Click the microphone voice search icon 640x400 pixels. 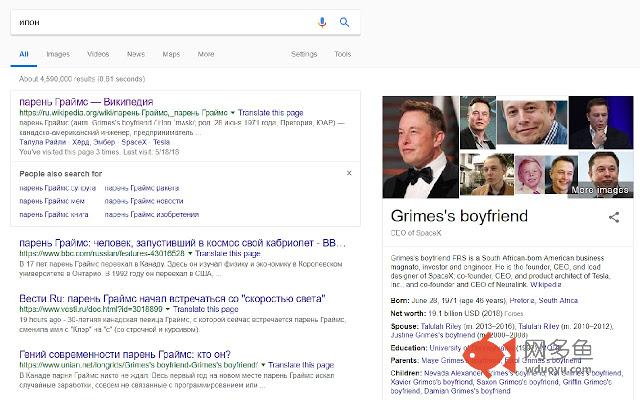(x=322, y=22)
